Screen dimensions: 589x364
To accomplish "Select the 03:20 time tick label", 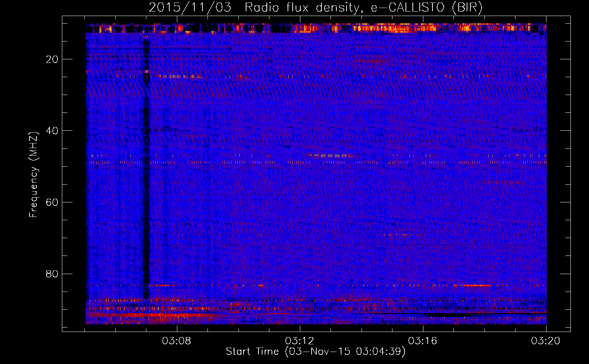I will pos(546,341).
